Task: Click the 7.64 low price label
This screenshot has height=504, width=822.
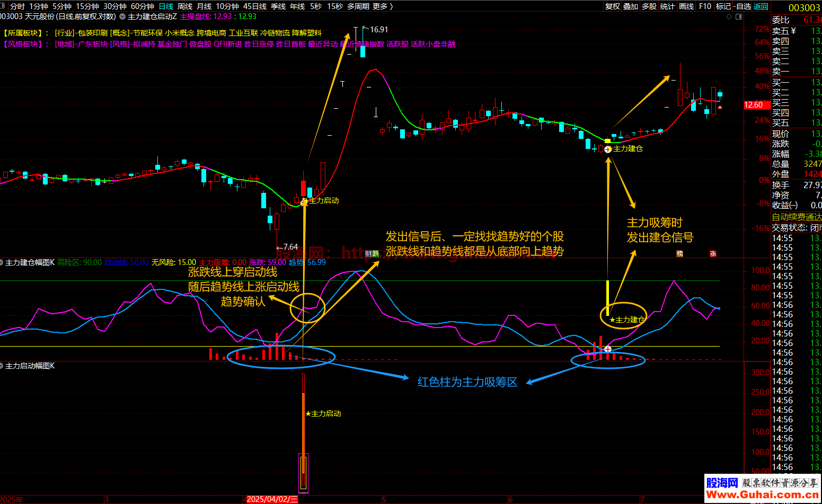Action: click(290, 247)
